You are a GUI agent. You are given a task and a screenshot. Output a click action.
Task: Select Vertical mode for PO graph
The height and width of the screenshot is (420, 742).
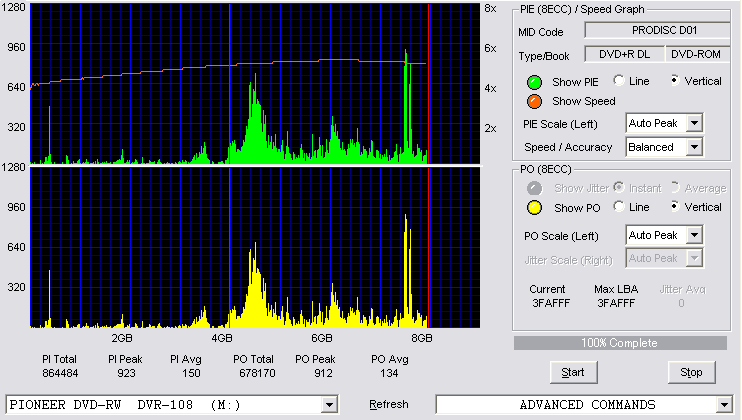click(x=675, y=206)
